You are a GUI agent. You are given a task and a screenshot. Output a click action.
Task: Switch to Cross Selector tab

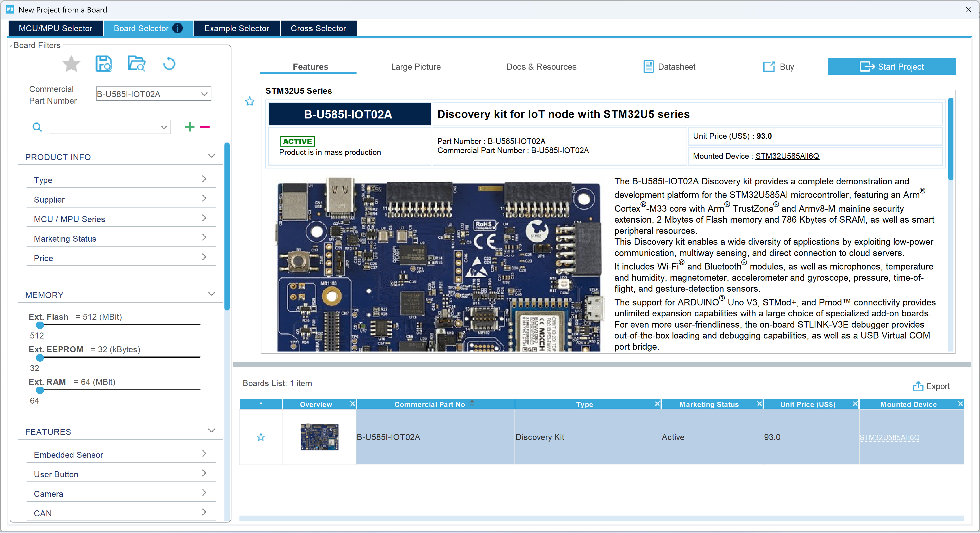click(318, 28)
